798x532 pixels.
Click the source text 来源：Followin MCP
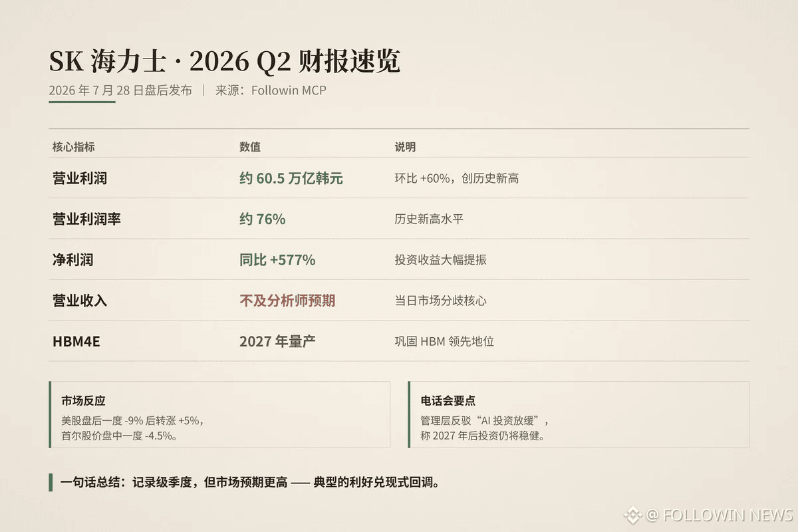pyautogui.click(x=271, y=90)
